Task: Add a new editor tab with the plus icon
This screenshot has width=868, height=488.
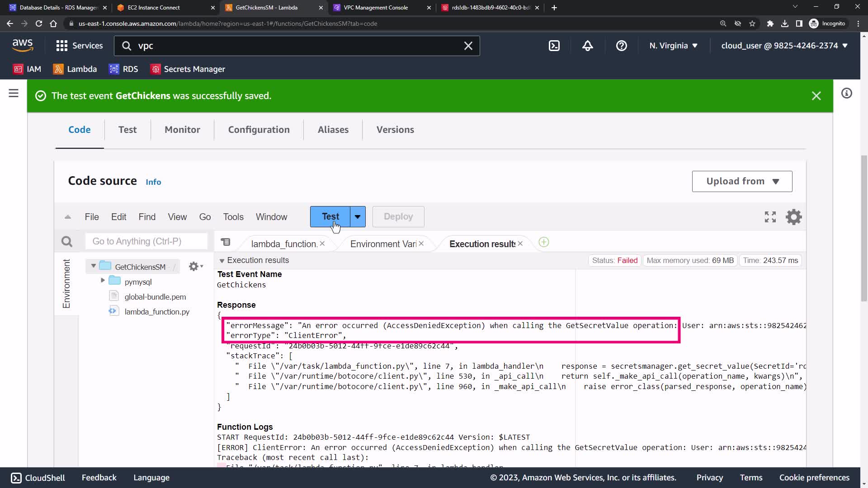Action: tap(544, 243)
